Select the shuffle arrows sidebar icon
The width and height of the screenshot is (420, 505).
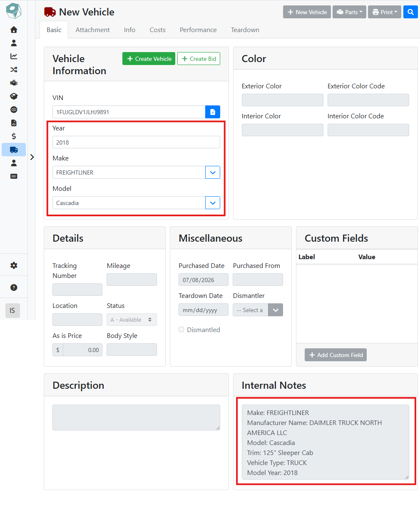click(14, 70)
